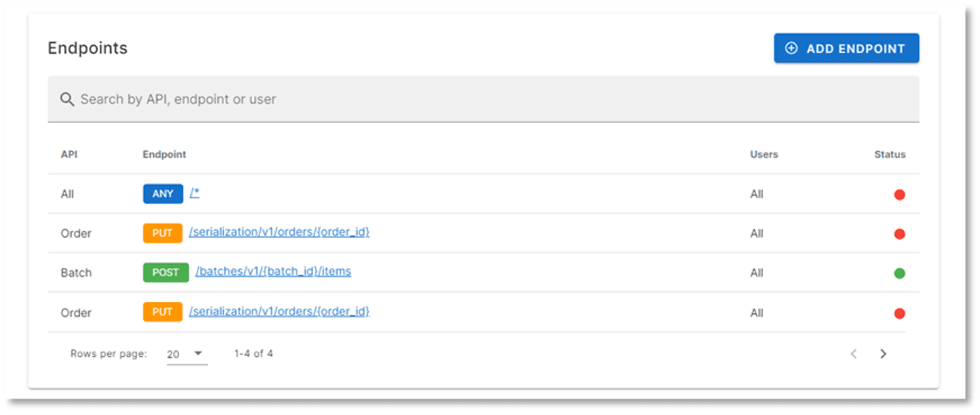
Task: Open the /* endpoint link
Action: 194,194
